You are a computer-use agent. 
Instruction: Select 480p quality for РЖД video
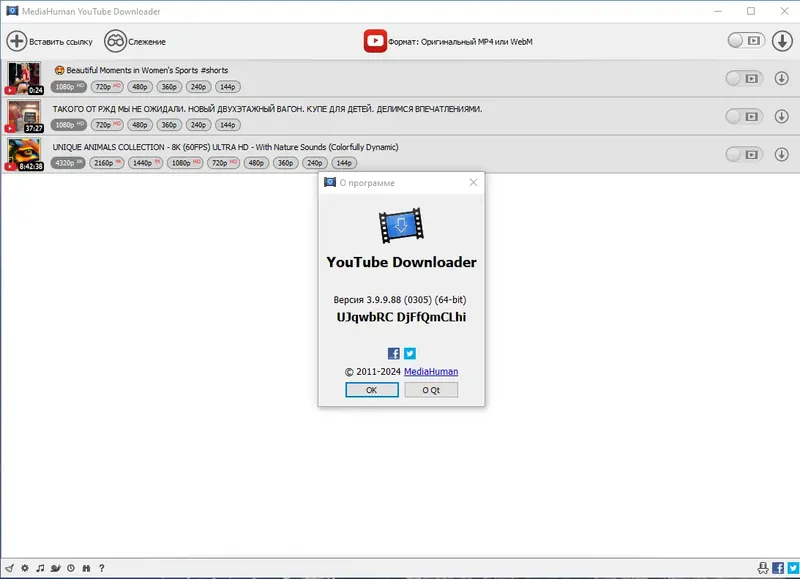point(140,124)
